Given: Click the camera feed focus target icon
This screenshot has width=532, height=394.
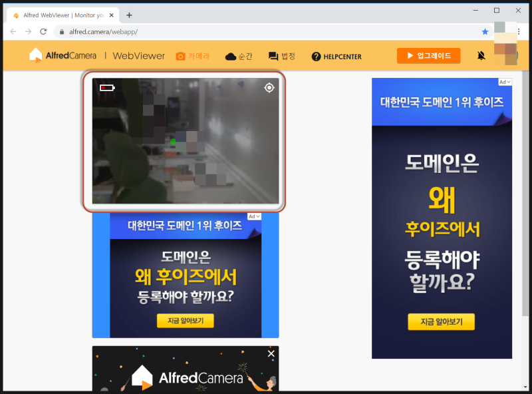Looking at the screenshot, I should point(269,88).
